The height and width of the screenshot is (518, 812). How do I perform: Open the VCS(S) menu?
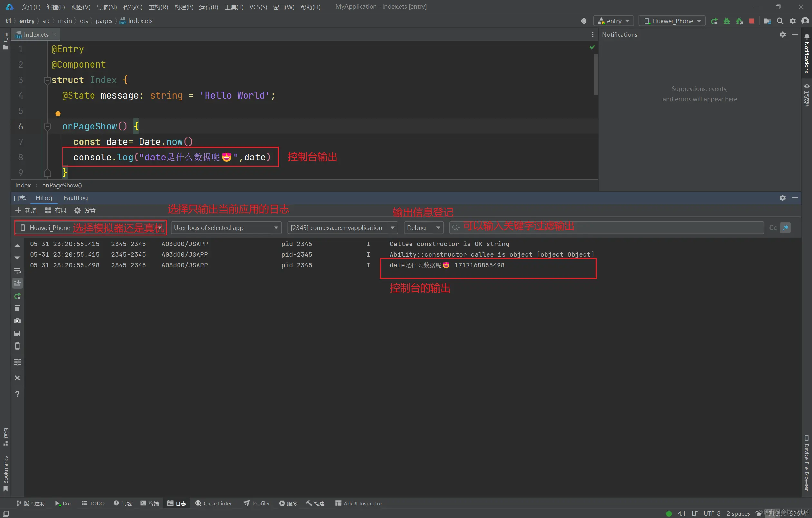pyautogui.click(x=258, y=7)
